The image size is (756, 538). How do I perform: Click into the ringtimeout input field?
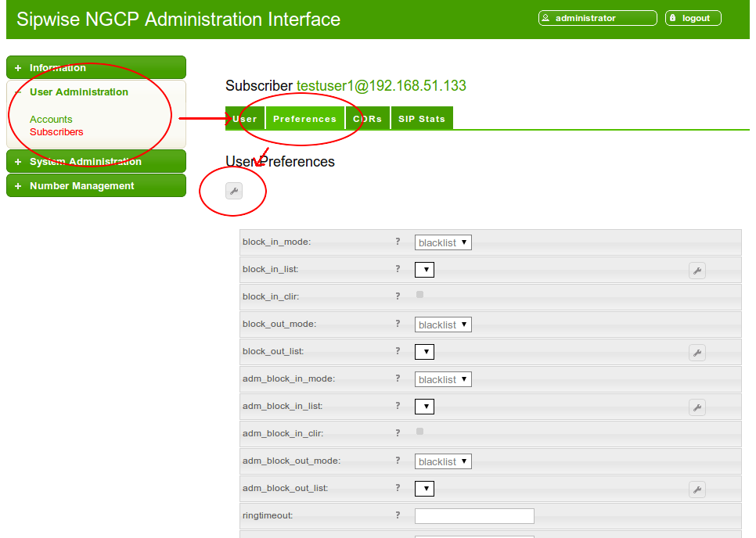pyautogui.click(x=474, y=516)
